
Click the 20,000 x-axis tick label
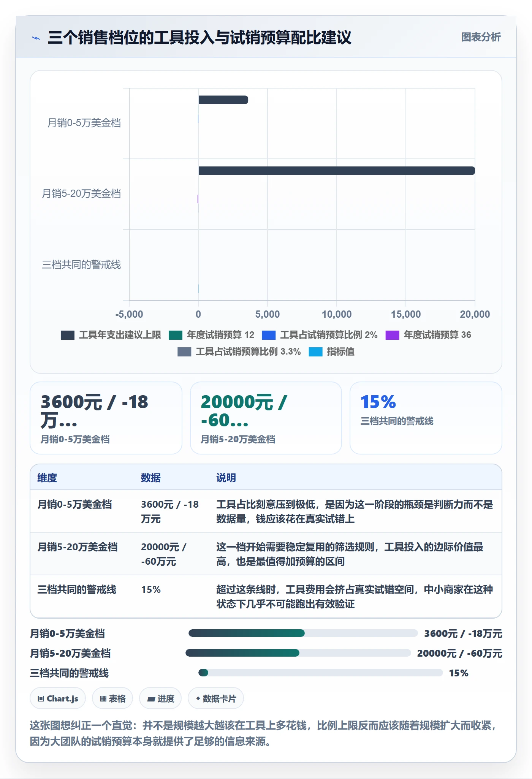click(x=475, y=314)
